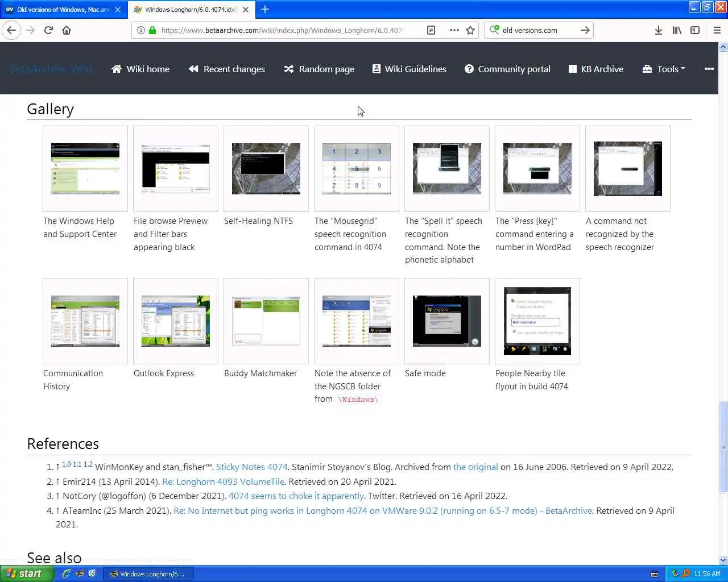Click the page scrollbar down arrow
Screen dimensions: 728x582
723,560
